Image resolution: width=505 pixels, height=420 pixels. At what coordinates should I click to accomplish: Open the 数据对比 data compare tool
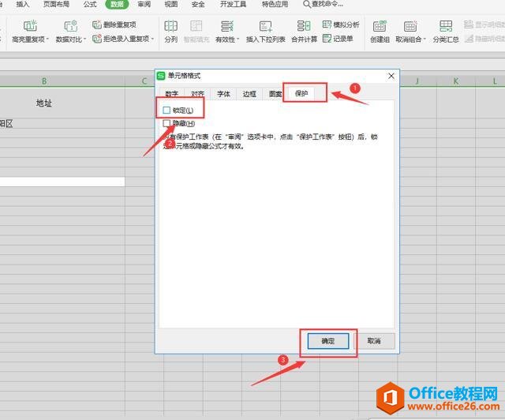pos(71,32)
